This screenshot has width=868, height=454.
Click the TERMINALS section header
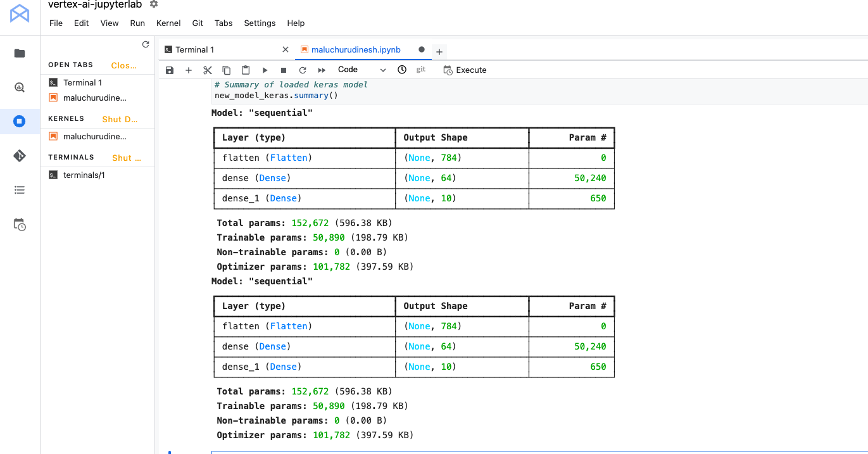pyautogui.click(x=71, y=157)
